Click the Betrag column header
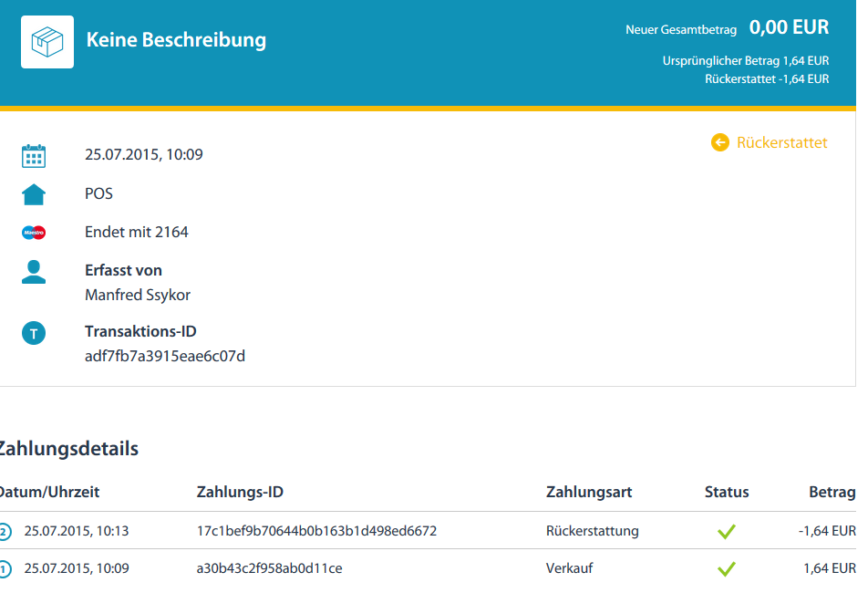Viewport: 868px width, 593px height. pos(832,493)
